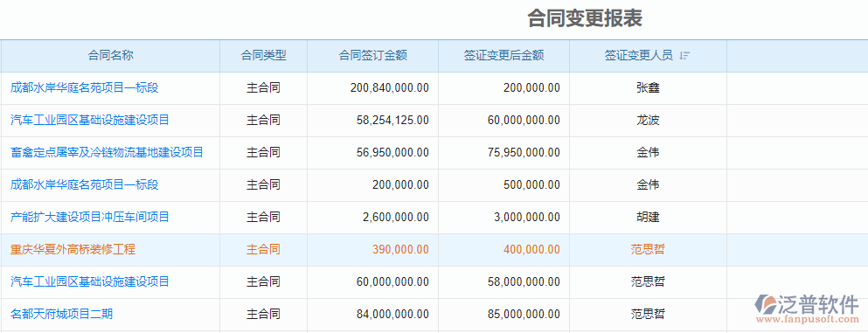
Task: Click amount 2,600,000.00
Action: [x=396, y=217]
